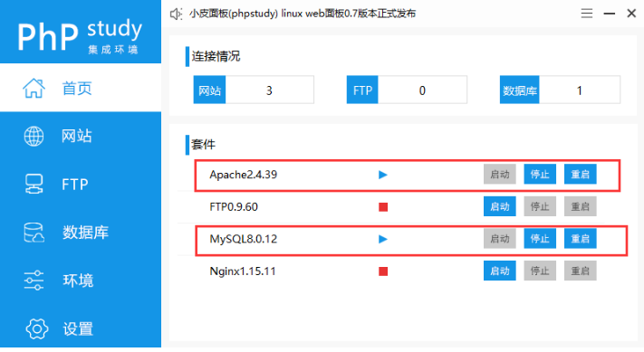Click the 网站 count value 3

(x=269, y=90)
